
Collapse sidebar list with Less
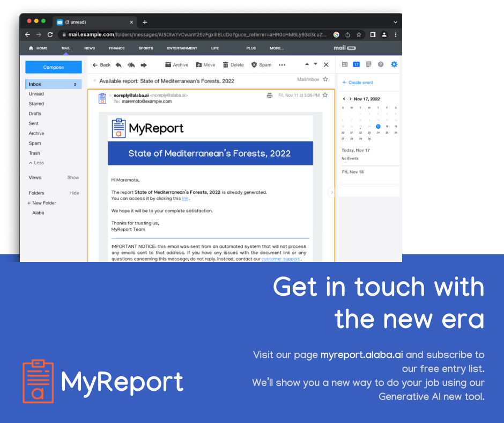coord(36,163)
